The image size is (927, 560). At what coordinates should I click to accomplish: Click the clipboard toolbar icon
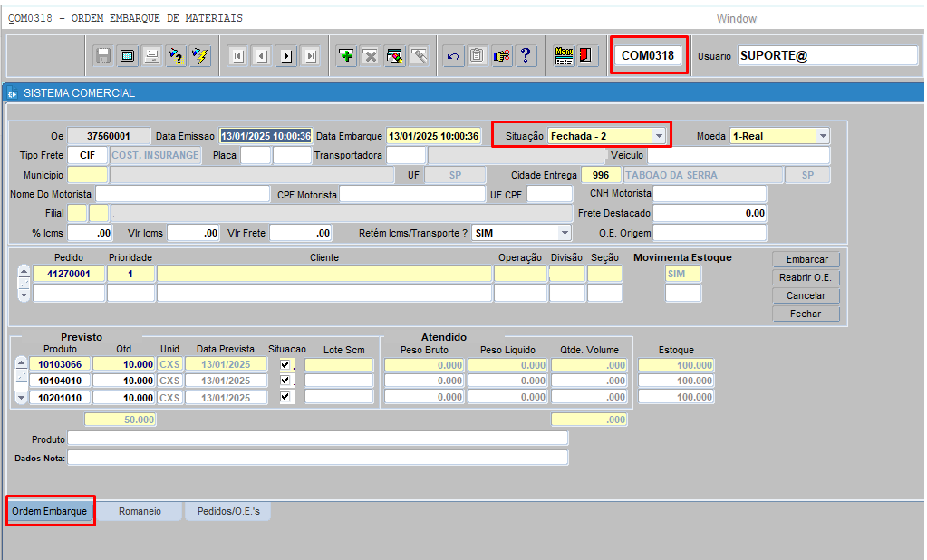(478, 56)
